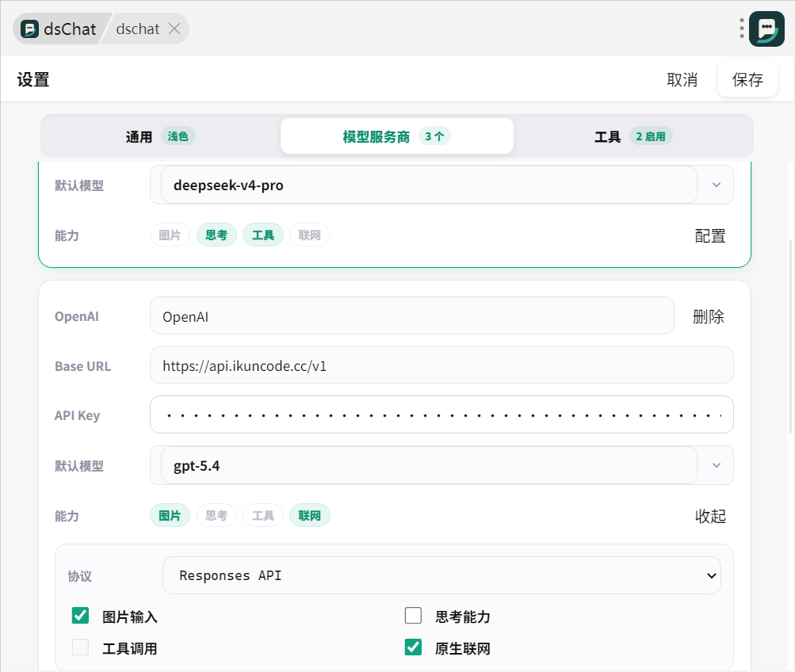Open the three-dot menu at top right
This screenshot has height=672, width=795.
[x=741, y=29]
